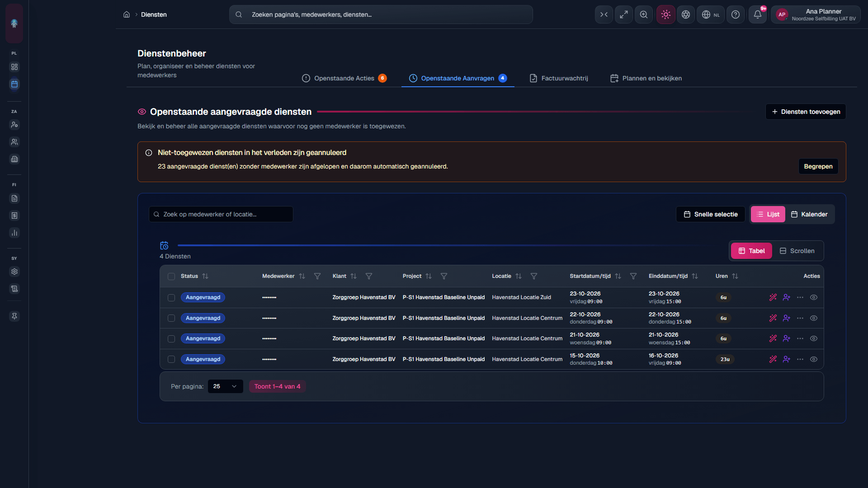Check the row starting 23-10-2026
The height and width of the screenshot is (488, 868).
coord(171,298)
